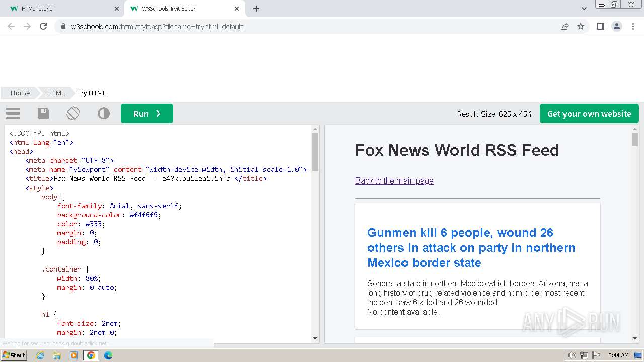Open a new browser tab
644x362 pixels.
(256, 9)
